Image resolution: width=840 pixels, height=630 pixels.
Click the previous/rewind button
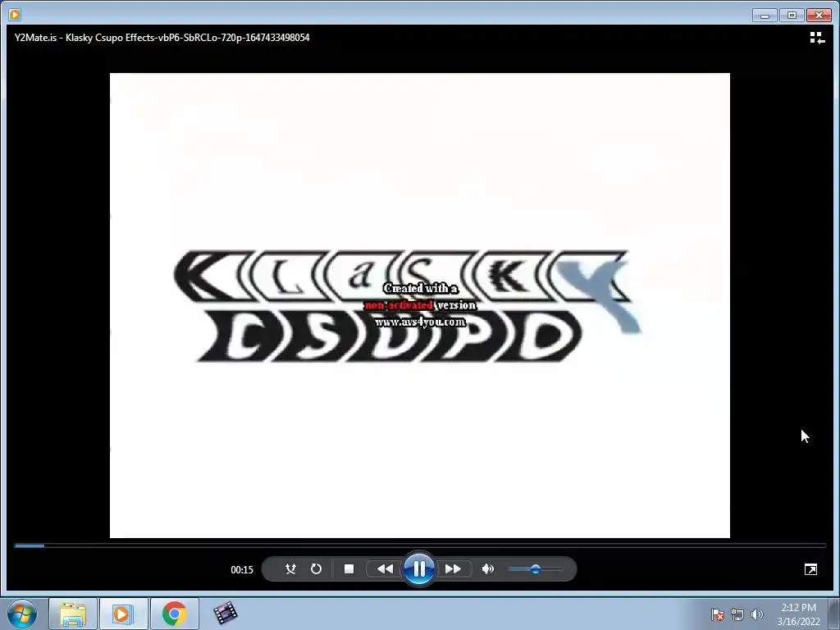(x=385, y=569)
